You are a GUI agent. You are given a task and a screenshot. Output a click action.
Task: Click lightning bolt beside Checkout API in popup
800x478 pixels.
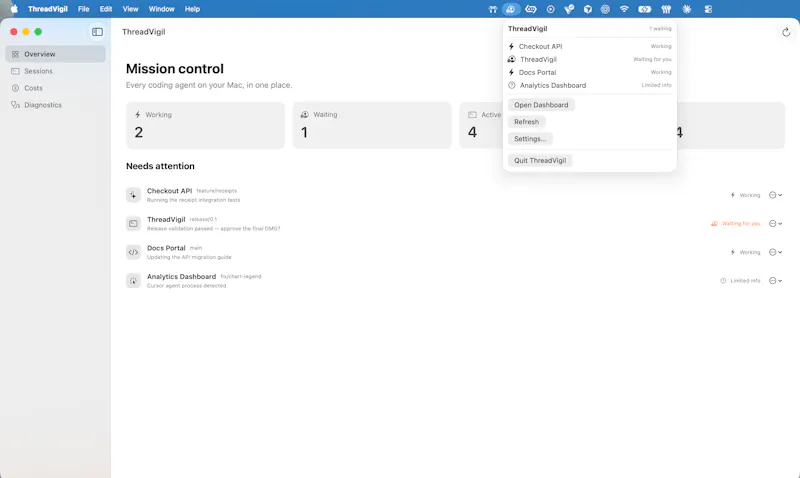coord(511,46)
